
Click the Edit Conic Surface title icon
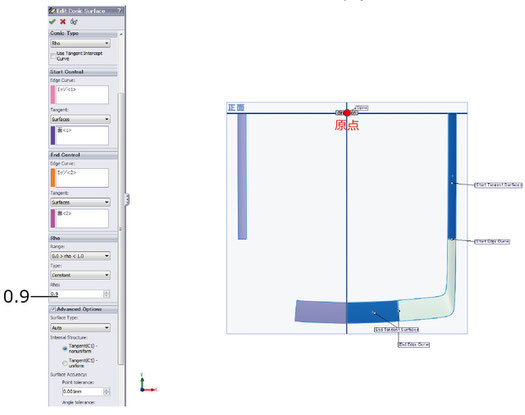click(x=52, y=11)
